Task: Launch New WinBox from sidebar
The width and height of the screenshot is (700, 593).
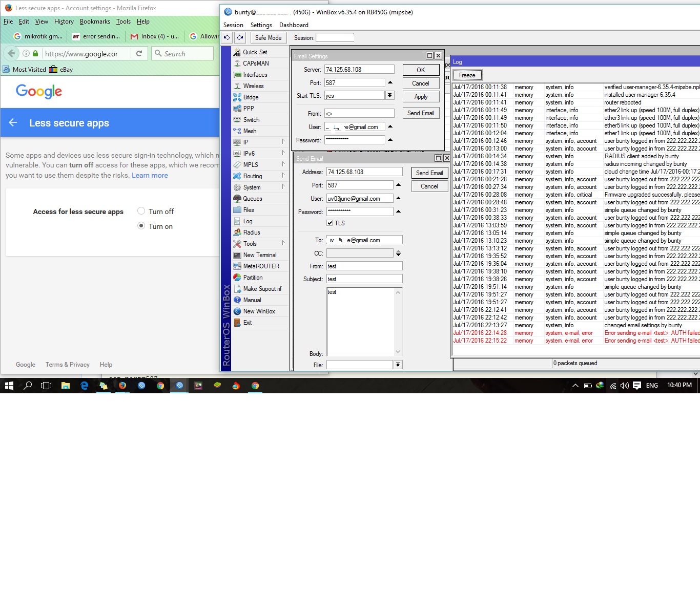Action: click(259, 311)
